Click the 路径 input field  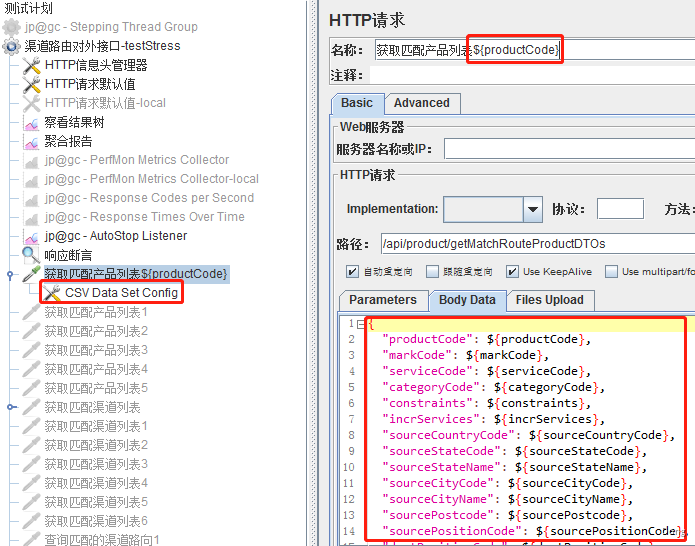[536, 243]
